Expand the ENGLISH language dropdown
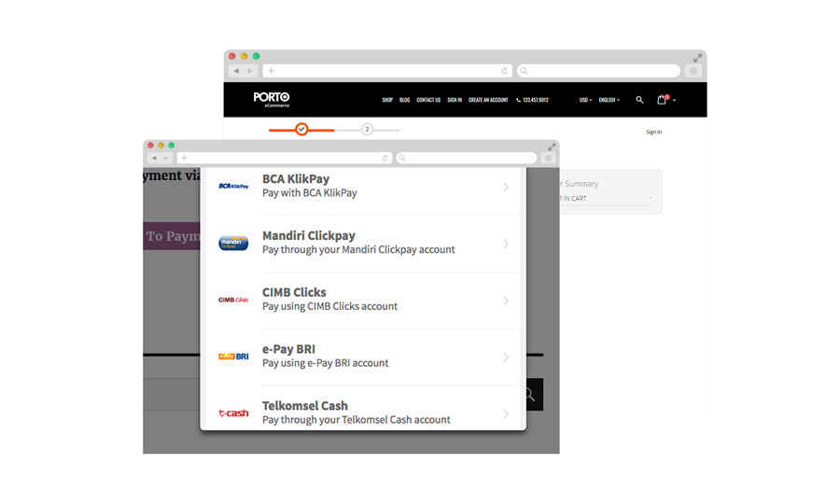The width and height of the screenshot is (840, 504). coord(609,100)
